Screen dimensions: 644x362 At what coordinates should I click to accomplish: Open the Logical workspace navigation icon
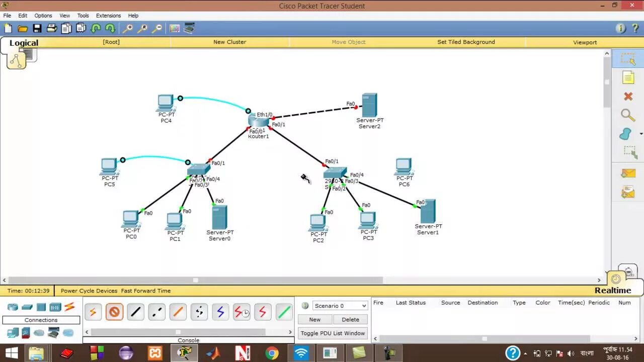click(x=16, y=60)
